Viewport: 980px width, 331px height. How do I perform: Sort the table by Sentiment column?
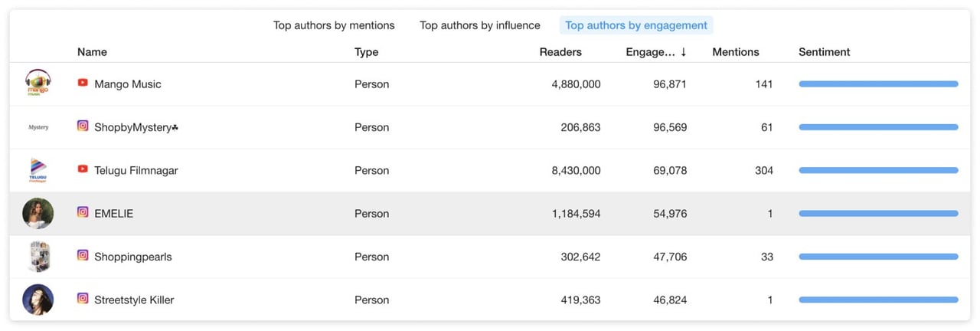pyautogui.click(x=825, y=52)
